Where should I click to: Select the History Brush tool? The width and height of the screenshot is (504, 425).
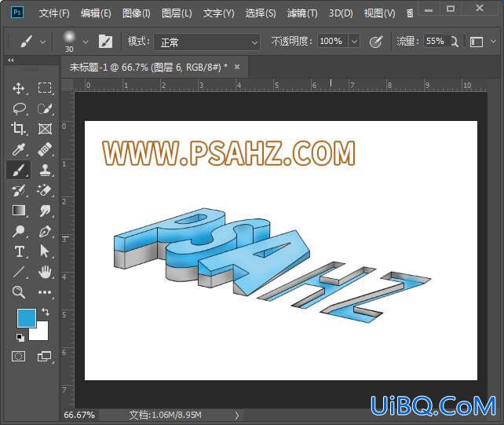coord(18,190)
